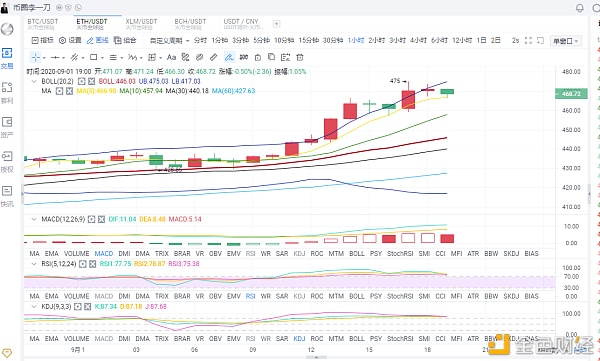This screenshot has height=361, width=600.
Task: Click the 2s refresh interval label
Action: (515, 40)
